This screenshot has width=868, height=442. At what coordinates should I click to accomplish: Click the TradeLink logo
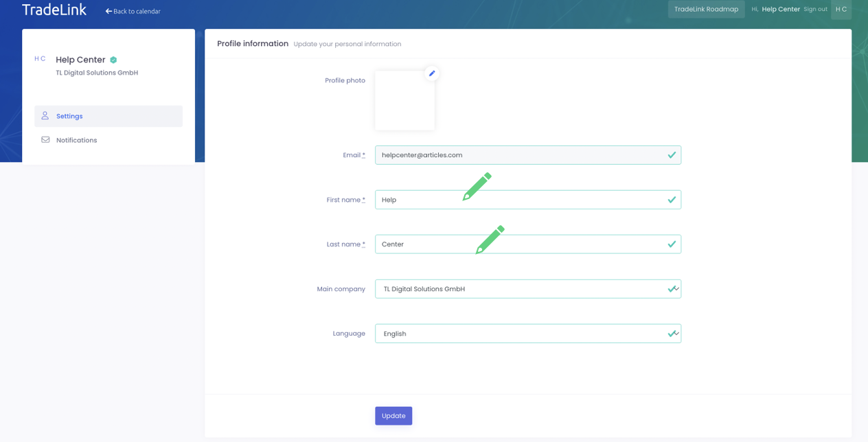coord(54,10)
